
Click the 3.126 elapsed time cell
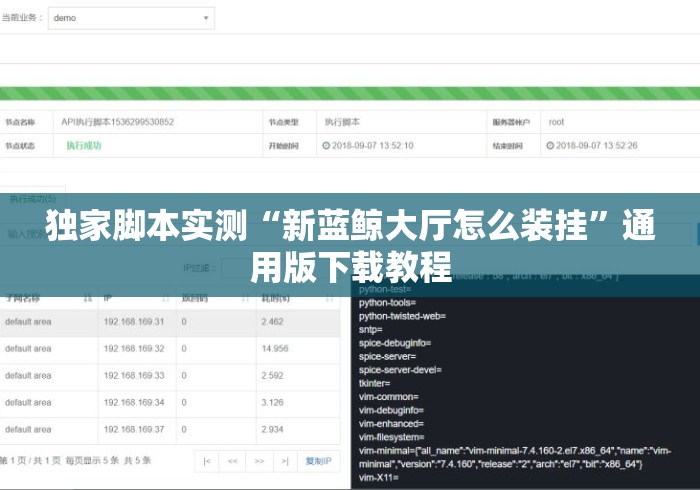coord(272,403)
